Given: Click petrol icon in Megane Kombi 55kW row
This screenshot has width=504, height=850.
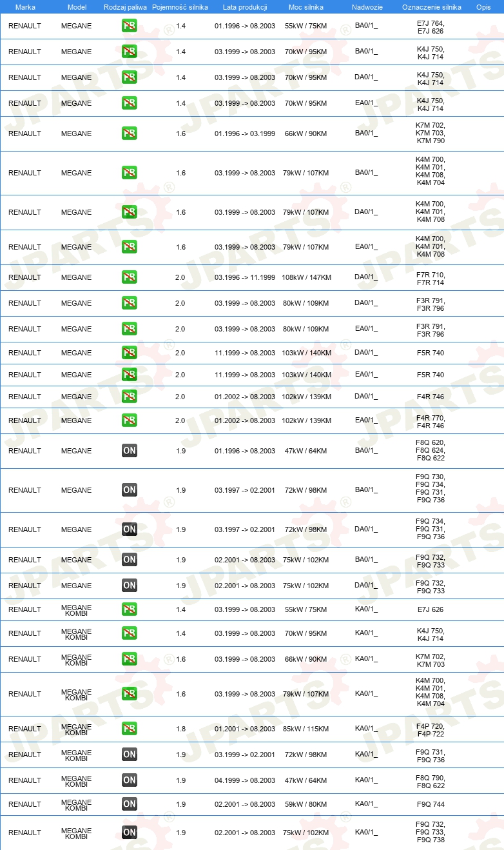Looking at the screenshot, I should (x=130, y=609).
